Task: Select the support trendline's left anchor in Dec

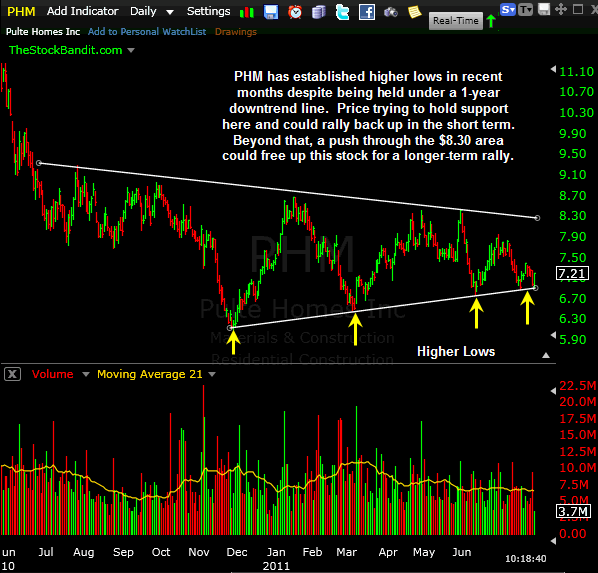Action: coord(230,328)
